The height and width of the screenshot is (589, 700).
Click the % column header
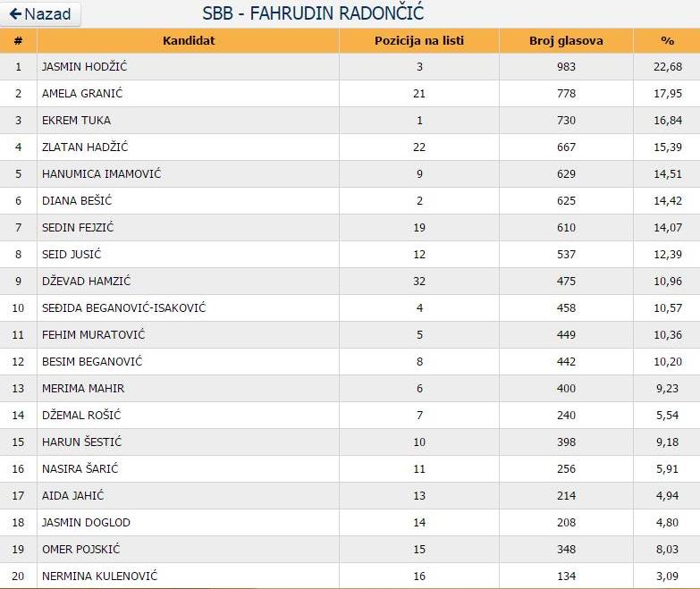pyautogui.click(x=667, y=40)
